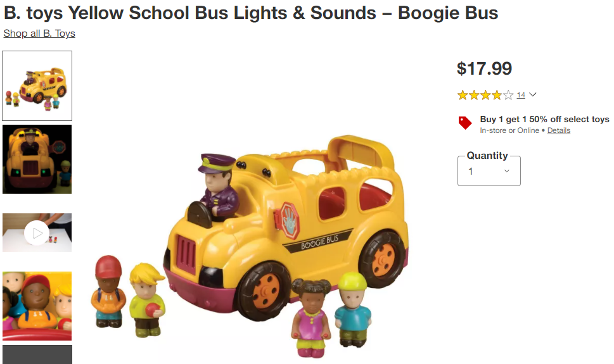Click the Quantity dropdown arrow
Screen dimensions: 614x364
pyautogui.click(x=507, y=171)
